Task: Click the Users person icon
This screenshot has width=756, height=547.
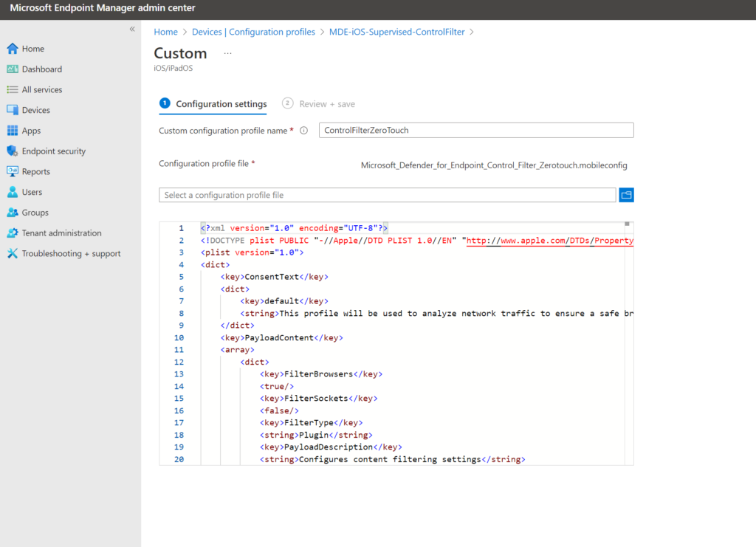Action: click(13, 192)
